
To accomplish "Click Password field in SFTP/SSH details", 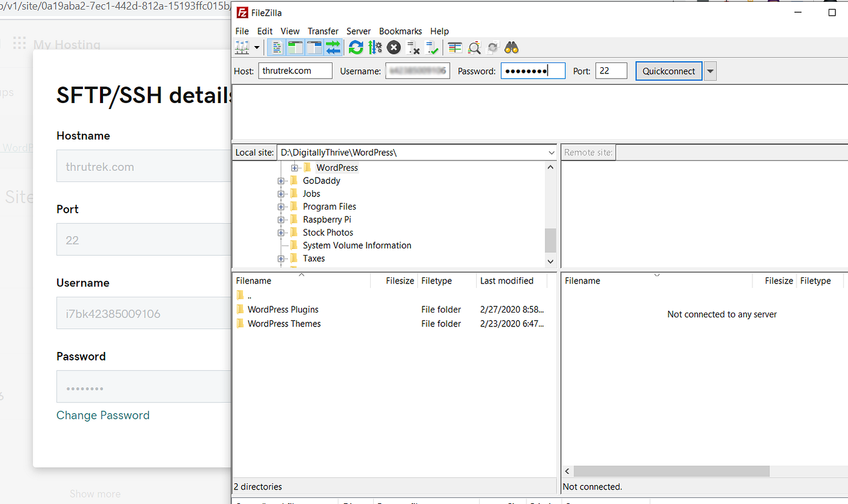I will coord(144,387).
